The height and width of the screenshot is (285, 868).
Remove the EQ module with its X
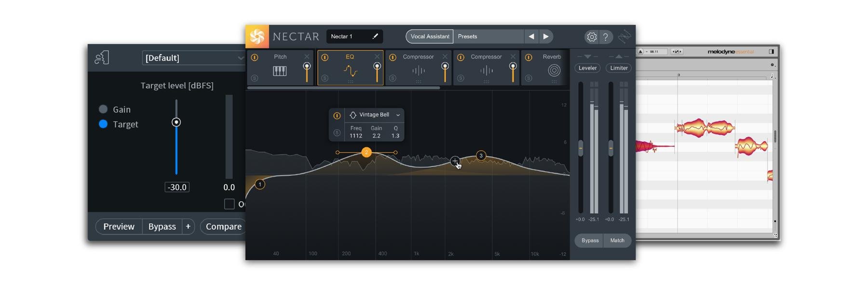pos(377,57)
